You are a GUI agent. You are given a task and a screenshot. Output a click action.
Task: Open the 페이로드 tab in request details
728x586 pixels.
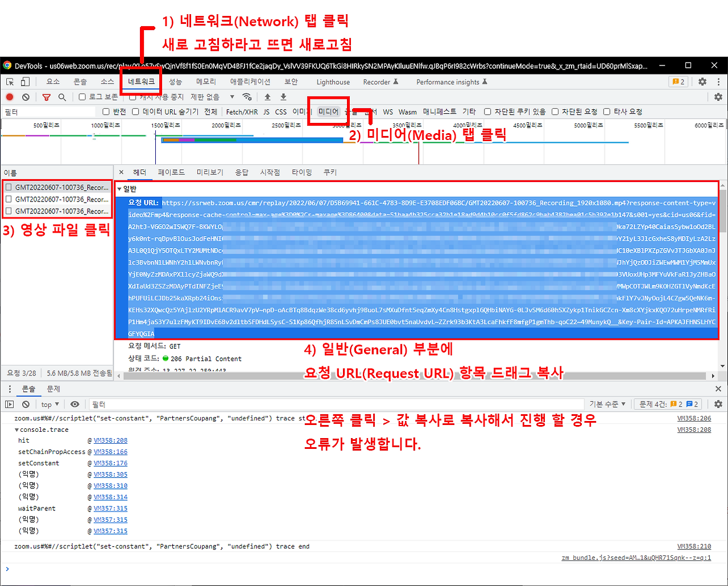pos(171,172)
